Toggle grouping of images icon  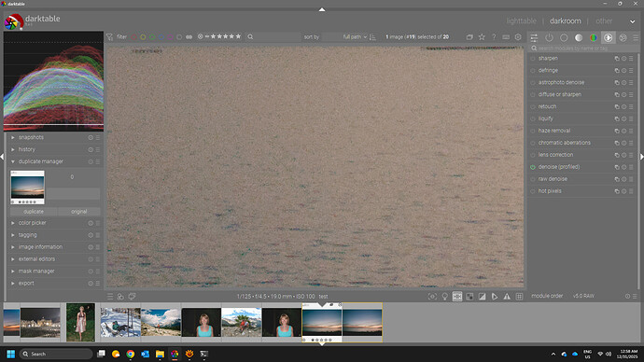pyautogui.click(x=469, y=37)
